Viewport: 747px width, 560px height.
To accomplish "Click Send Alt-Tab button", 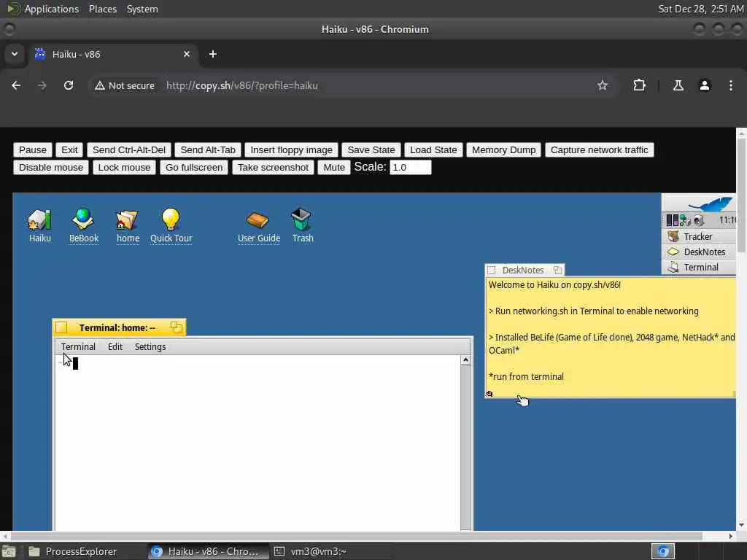I will tap(208, 150).
